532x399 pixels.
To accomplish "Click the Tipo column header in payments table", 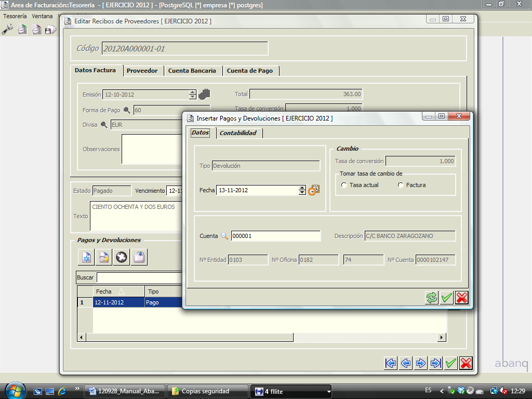I will [164, 291].
